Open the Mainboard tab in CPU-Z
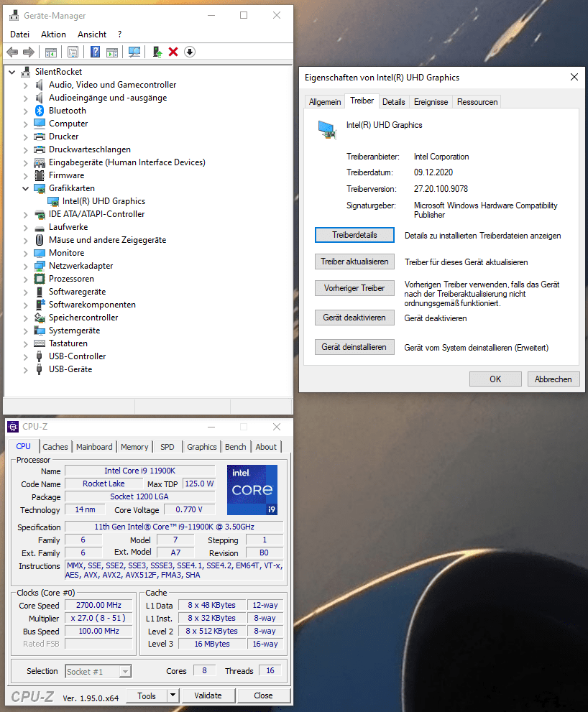Viewport: 588px width, 712px height. coord(94,447)
